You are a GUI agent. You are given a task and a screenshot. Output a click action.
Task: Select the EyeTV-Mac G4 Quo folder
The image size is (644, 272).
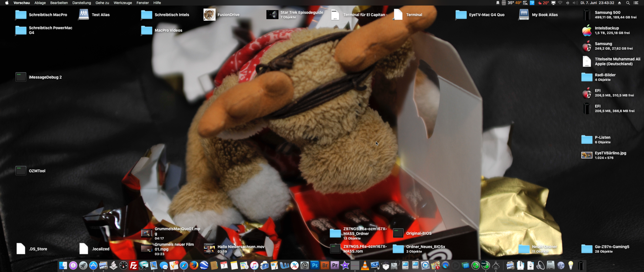pos(461,15)
